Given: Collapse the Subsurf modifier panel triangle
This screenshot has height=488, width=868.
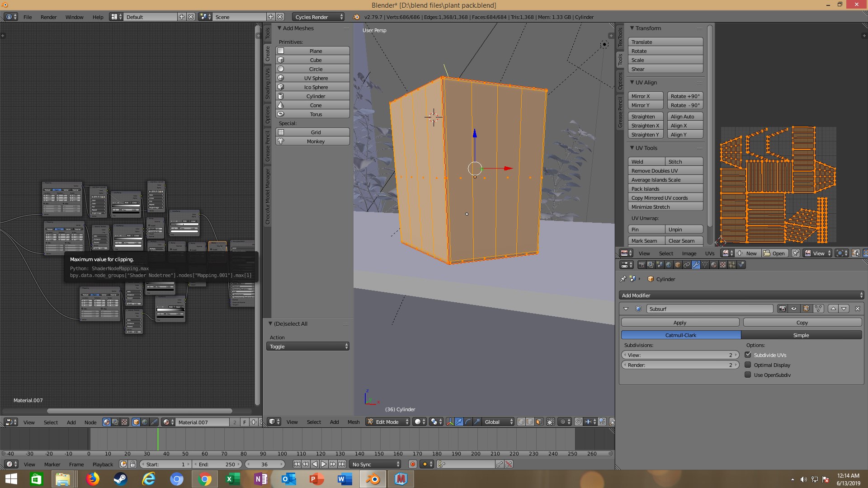Looking at the screenshot, I should (x=626, y=309).
